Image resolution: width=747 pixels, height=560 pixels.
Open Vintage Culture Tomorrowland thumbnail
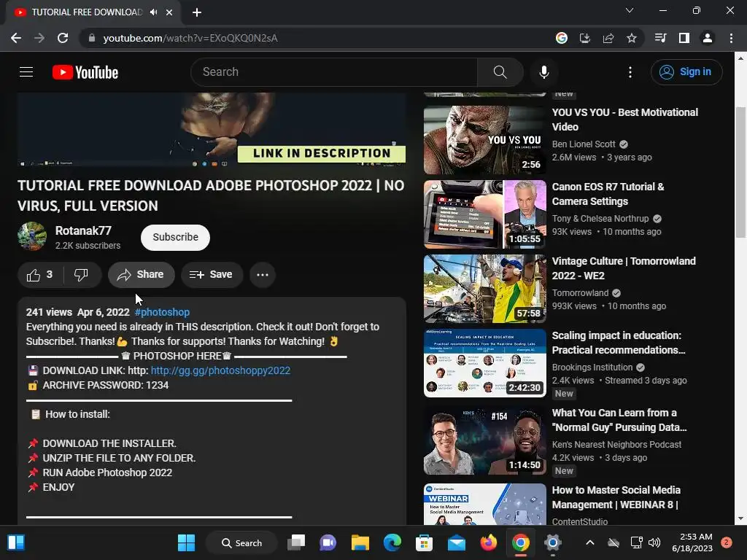coord(485,289)
